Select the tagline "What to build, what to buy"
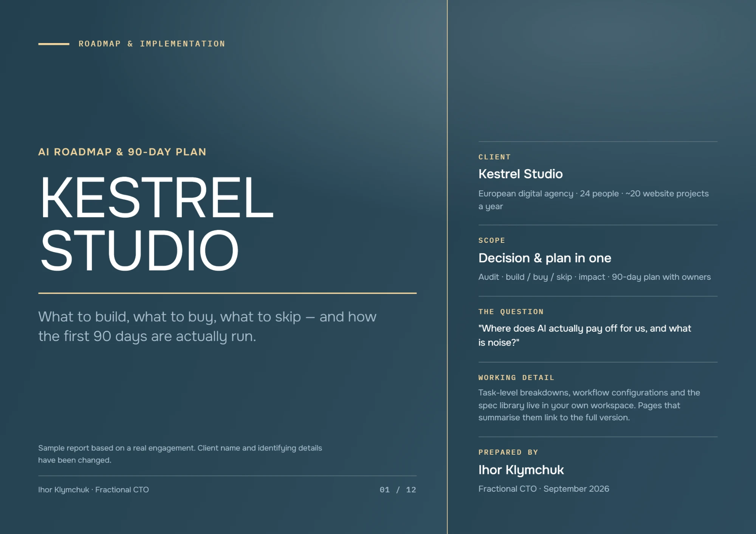This screenshot has width=756, height=534. tap(207, 326)
